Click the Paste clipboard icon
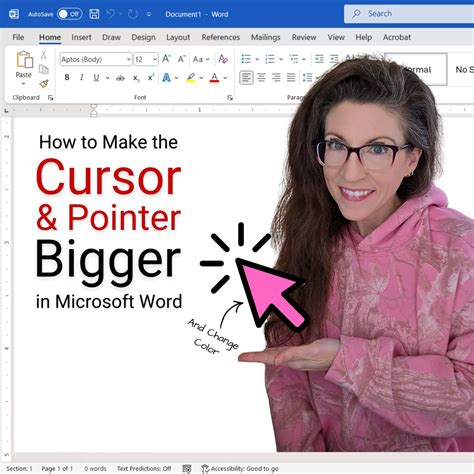This screenshot has width=474, height=474. click(x=24, y=59)
